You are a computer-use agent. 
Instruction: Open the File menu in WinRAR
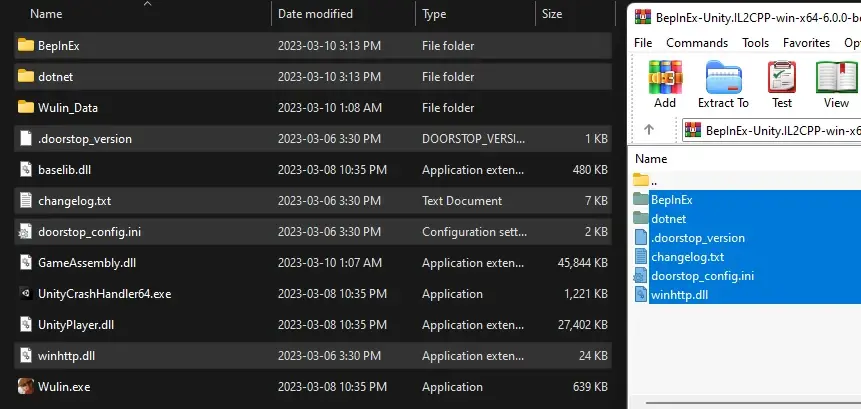643,43
